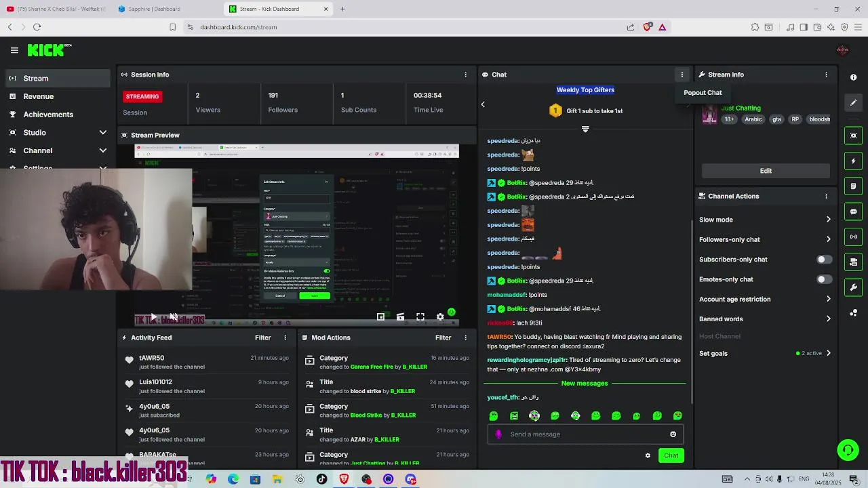Toggle mini player in stream preview
The width and height of the screenshot is (868, 488).
(380, 317)
